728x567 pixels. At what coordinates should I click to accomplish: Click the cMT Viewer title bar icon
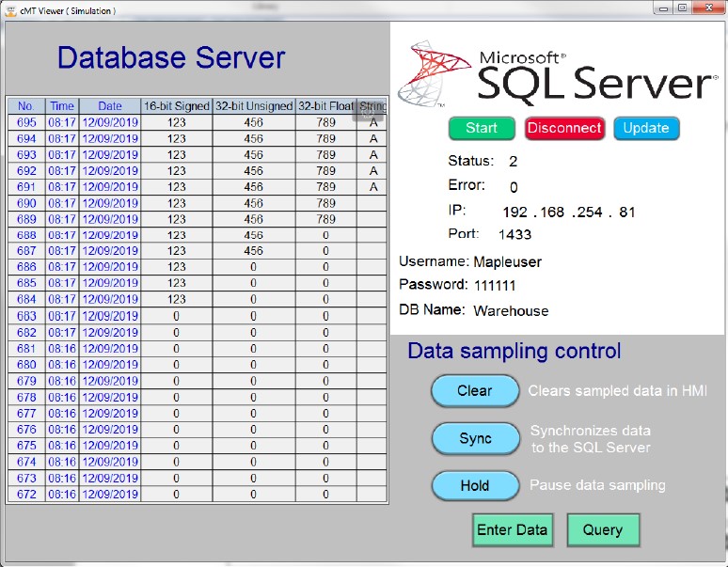click(x=10, y=10)
